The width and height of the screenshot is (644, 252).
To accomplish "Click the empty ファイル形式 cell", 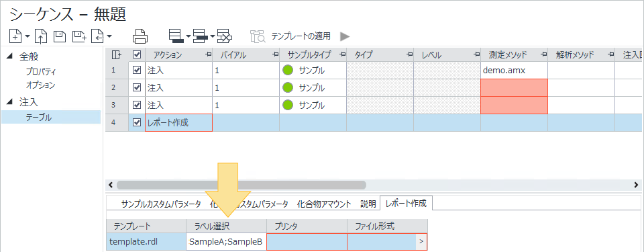I will pyautogui.click(x=381, y=242).
